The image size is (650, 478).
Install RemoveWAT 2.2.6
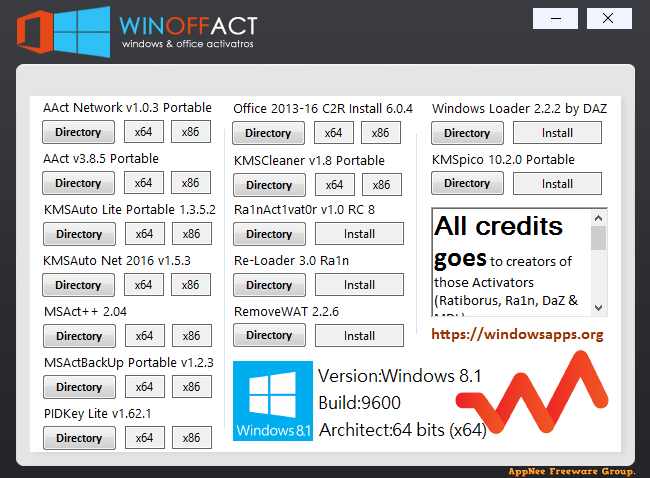pos(359,336)
